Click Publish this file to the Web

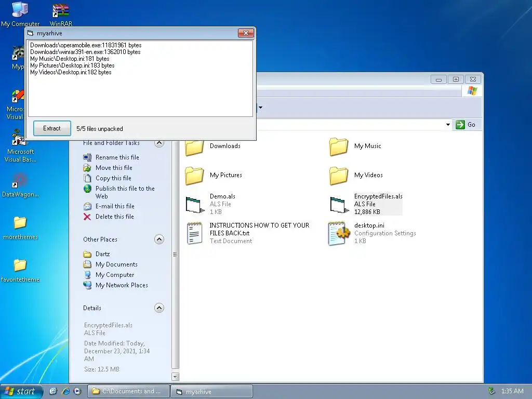pyautogui.click(x=125, y=192)
